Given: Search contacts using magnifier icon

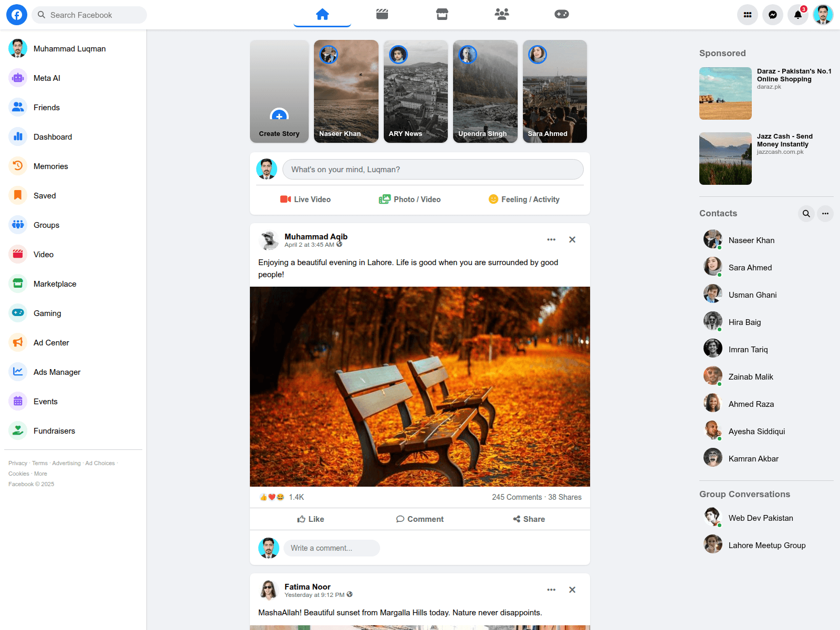Looking at the screenshot, I should (x=806, y=214).
